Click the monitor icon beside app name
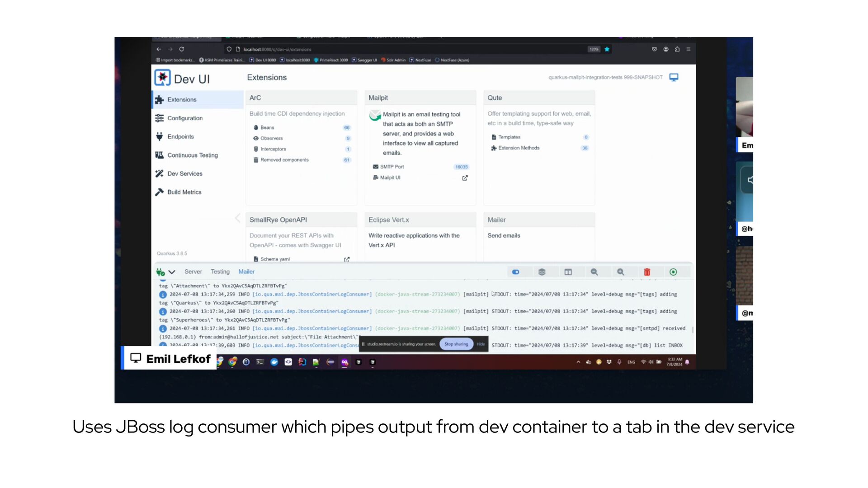Viewport: 868px width, 488px height. coord(674,77)
